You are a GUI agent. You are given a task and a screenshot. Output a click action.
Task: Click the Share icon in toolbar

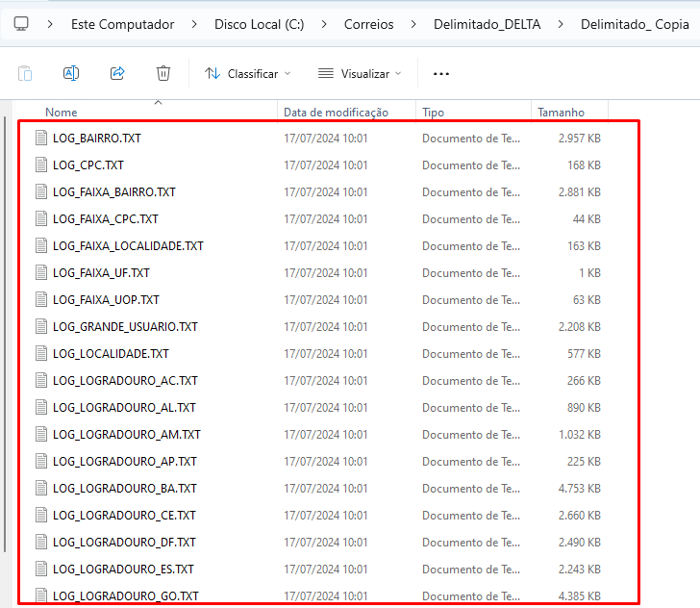117,73
